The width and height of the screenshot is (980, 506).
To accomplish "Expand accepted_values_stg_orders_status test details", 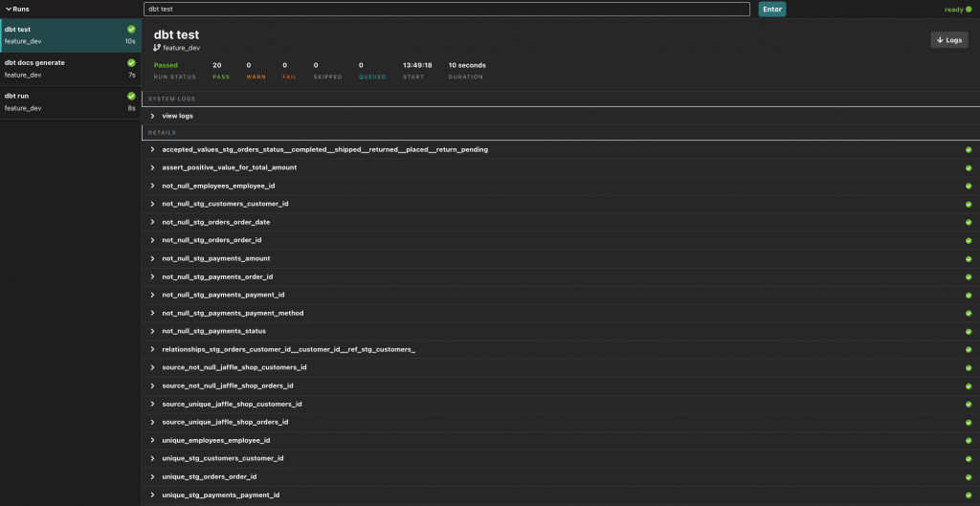I will (x=153, y=149).
